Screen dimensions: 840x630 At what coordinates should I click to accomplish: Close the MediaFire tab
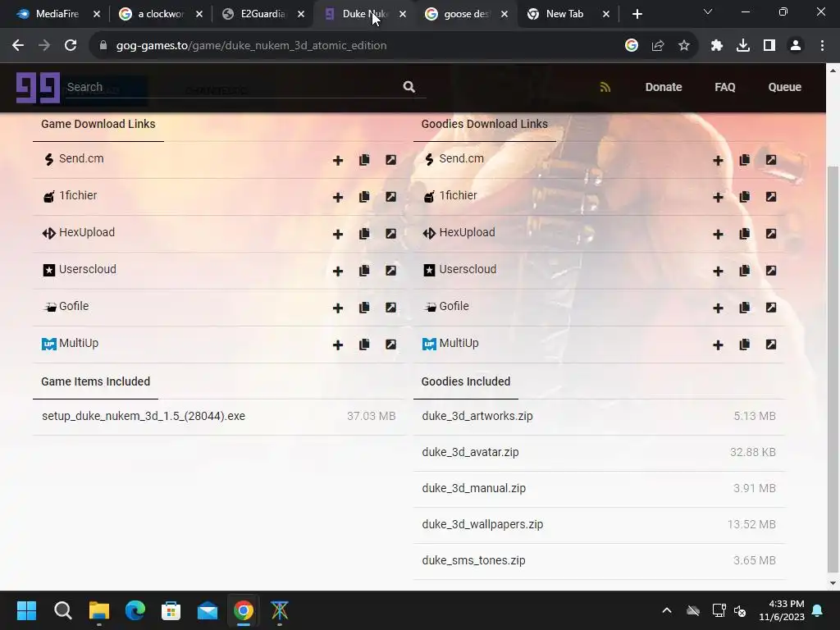point(97,15)
